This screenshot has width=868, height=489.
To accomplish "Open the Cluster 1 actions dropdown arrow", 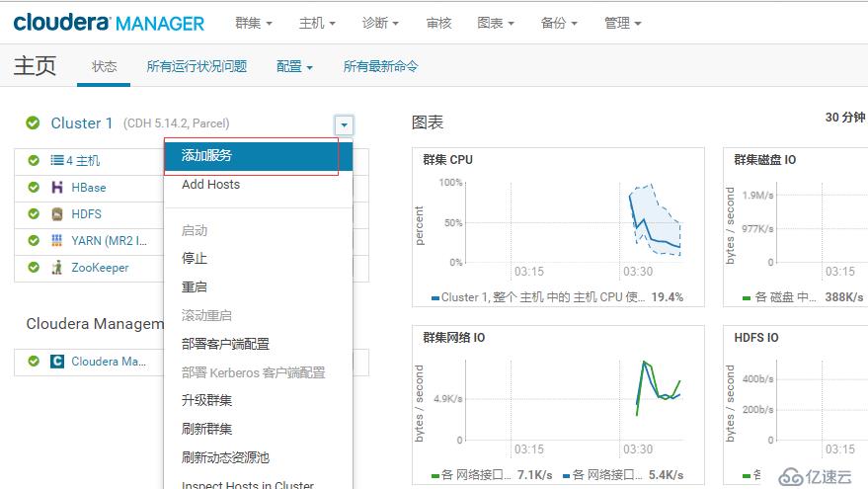I will (344, 125).
